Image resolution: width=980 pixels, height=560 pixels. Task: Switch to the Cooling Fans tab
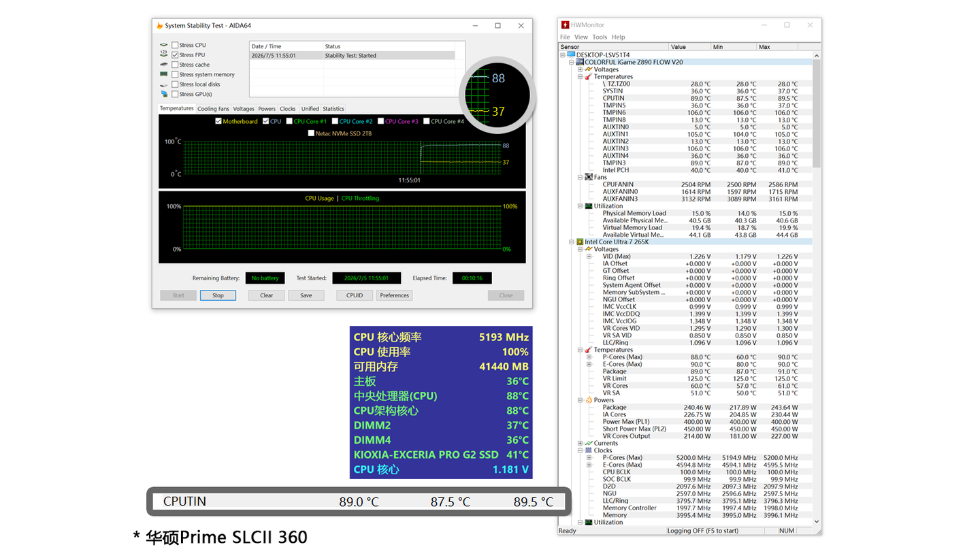coord(213,109)
